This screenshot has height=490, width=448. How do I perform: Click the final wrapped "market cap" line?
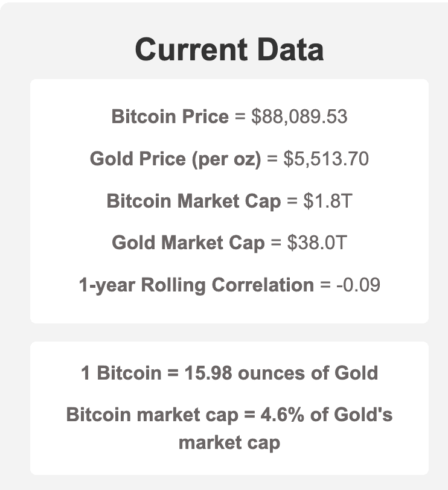229,443
